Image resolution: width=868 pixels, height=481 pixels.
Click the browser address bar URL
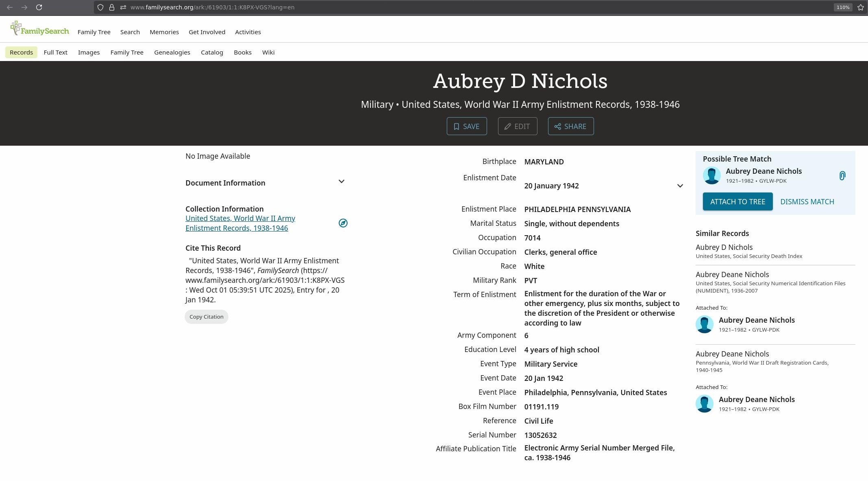[x=212, y=7]
